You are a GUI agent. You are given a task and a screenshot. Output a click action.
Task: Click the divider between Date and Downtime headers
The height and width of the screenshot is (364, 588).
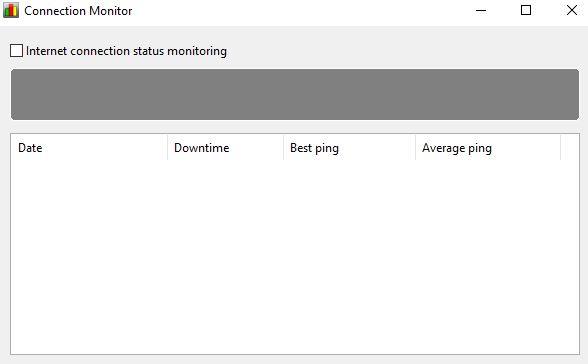(167, 148)
